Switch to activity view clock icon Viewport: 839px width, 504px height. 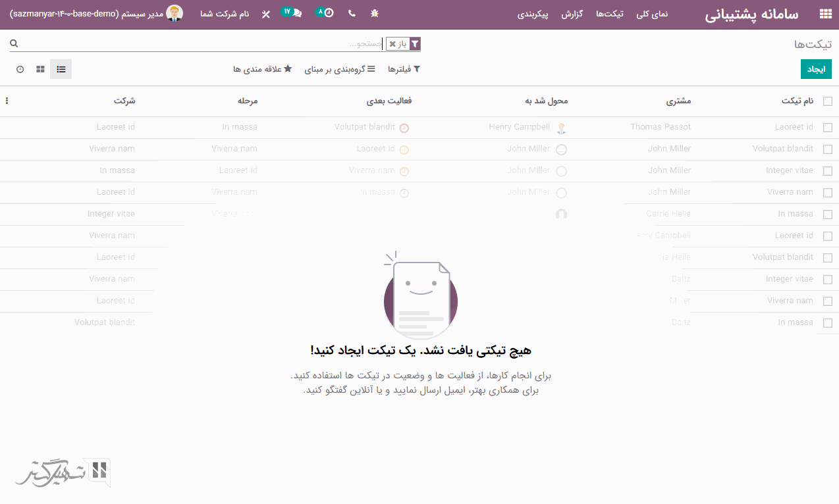coord(20,69)
